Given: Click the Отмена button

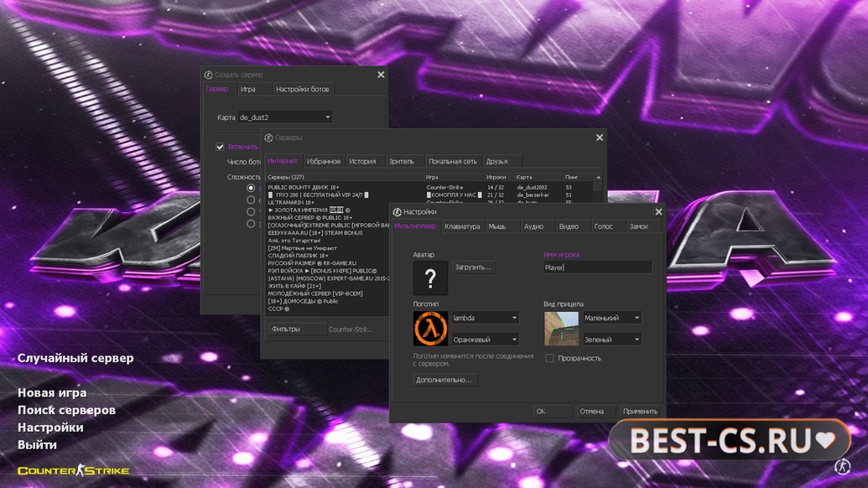Looking at the screenshot, I should [x=595, y=411].
